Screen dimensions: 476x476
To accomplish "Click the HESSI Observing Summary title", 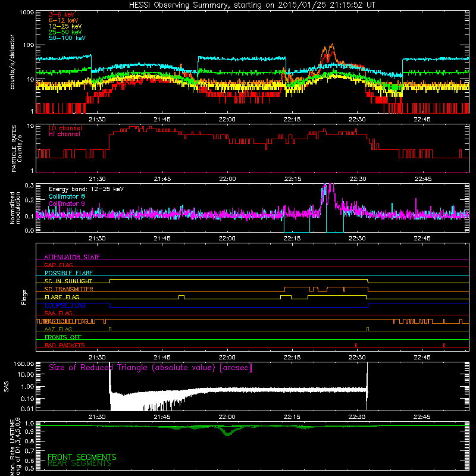I will (x=252, y=5).
